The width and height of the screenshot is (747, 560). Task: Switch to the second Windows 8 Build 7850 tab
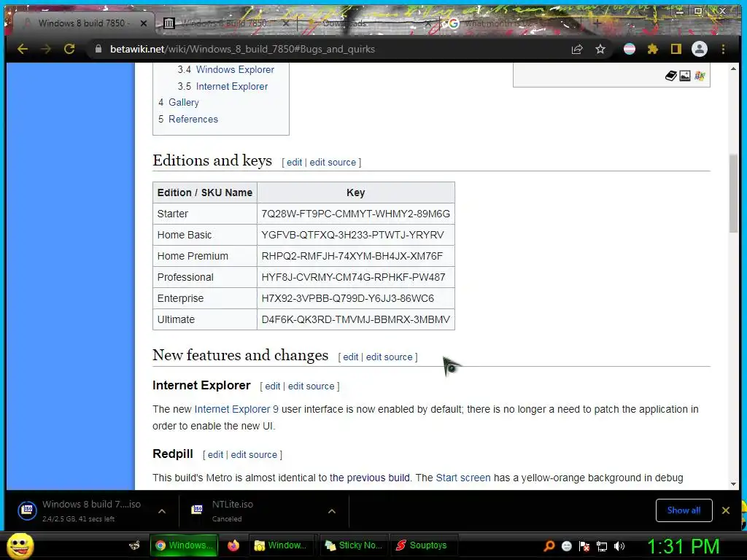pyautogui.click(x=224, y=23)
